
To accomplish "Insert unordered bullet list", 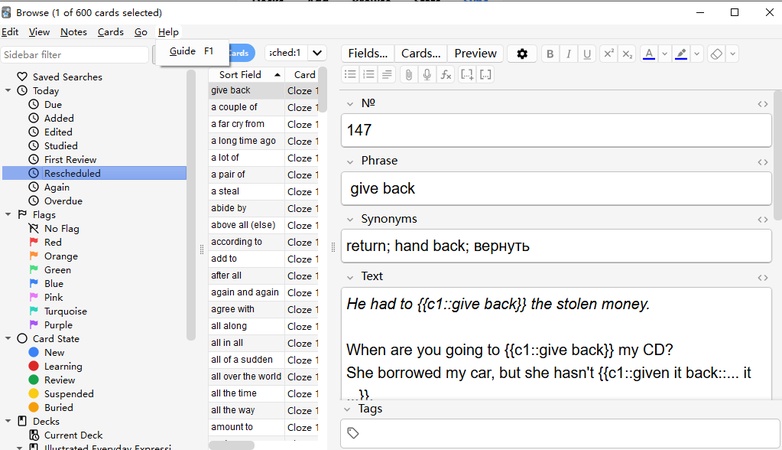I will (351, 75).
